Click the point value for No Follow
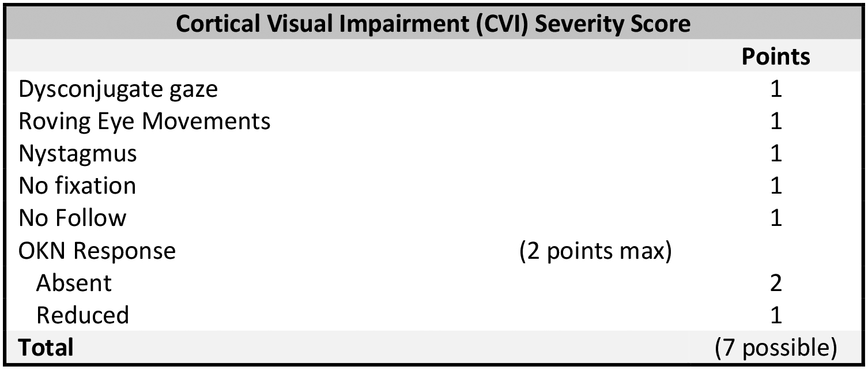The width and height of the screenshot is (868, 370). 776,218
